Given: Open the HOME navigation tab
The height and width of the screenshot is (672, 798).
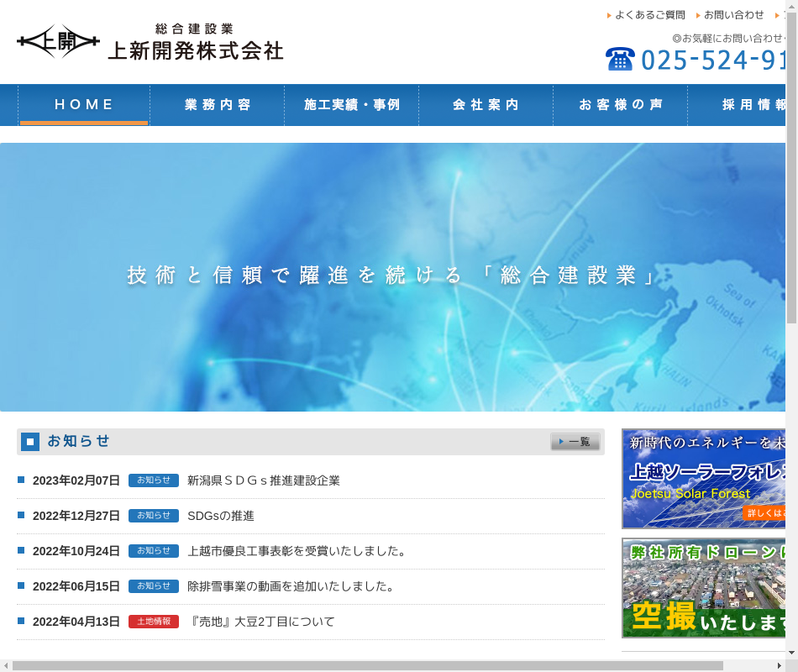Looking at the screenshot, I should point(84,105).
